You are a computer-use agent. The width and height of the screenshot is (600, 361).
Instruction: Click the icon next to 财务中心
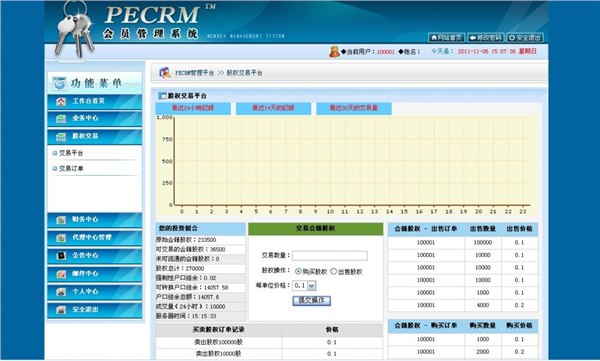[x=61, y=220]
